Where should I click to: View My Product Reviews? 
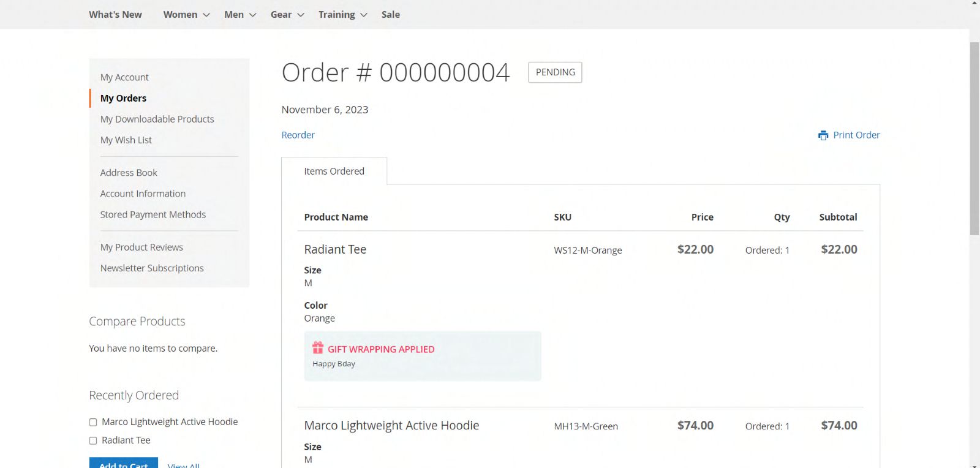pyautogui.click(x=141, y=247)
